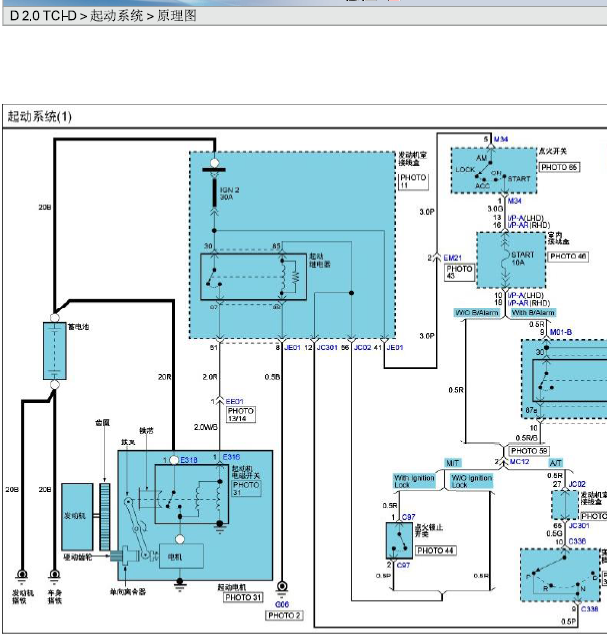Click the M34 label at pin 1
This screenshot has height=635, width=607.
tap(514, 200)
